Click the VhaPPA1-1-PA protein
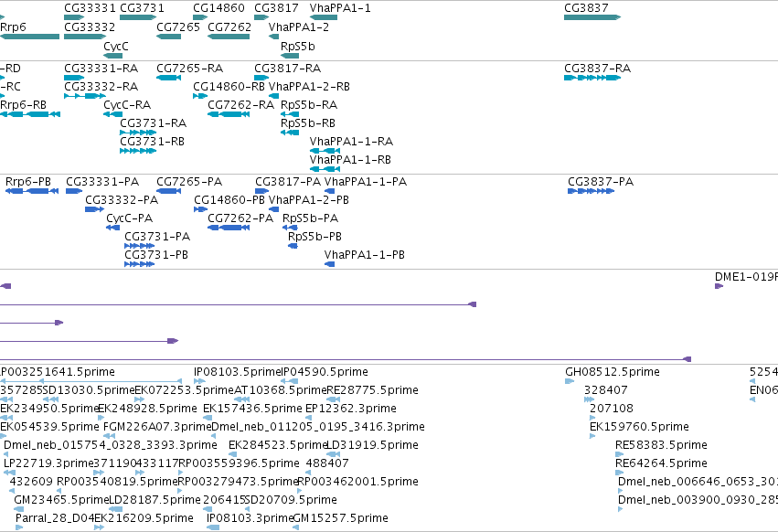The height and width of the screenshot is (532, 778). click(329, 191)
